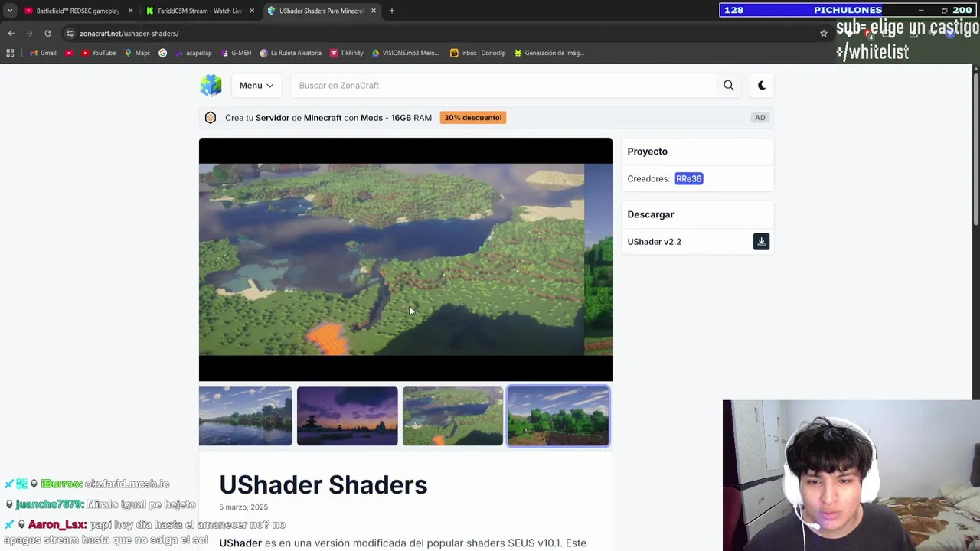Click the 30% descuento! badge
This screenshot has height=551, width=980.
tap(472, 118)
